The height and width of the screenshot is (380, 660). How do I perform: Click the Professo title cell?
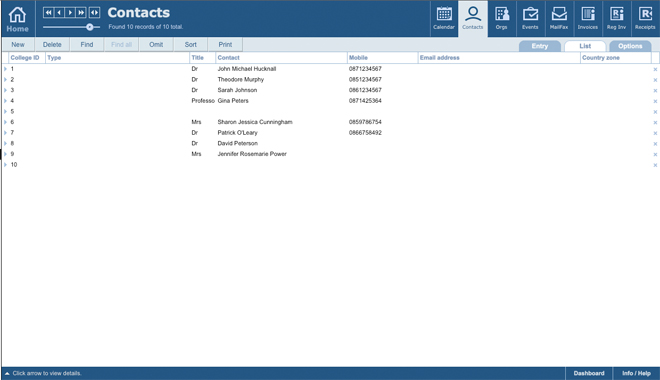click(x=203, y=101)
